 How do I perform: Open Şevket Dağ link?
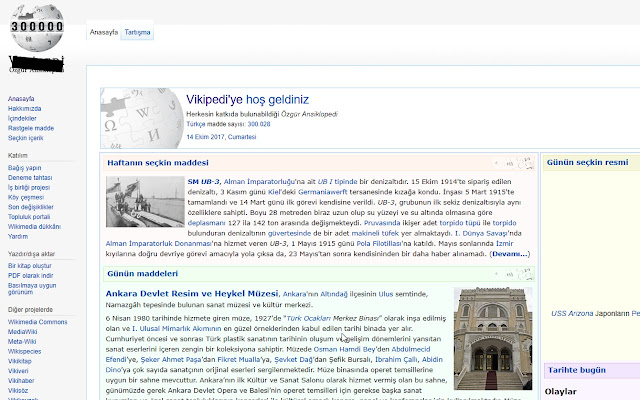tap(293, 360)
